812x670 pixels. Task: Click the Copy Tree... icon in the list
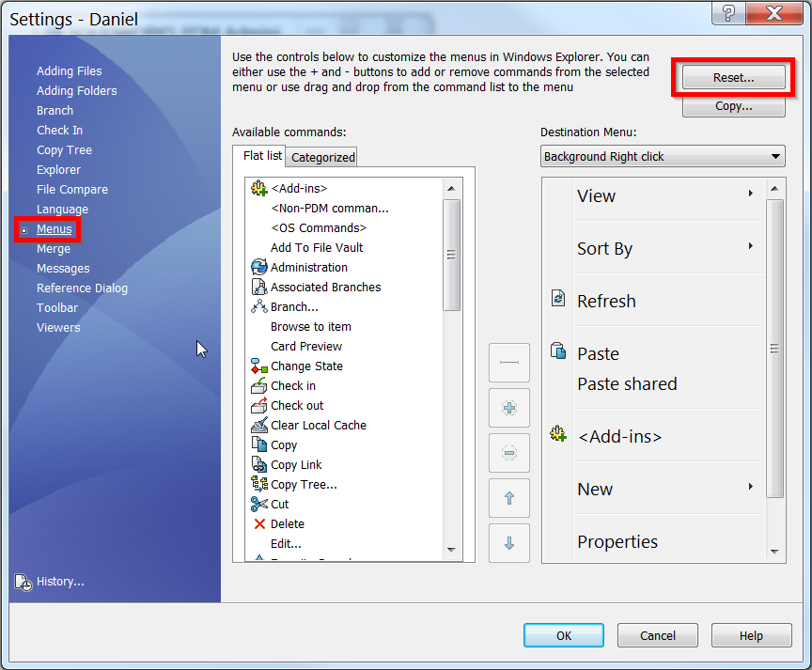coord(259,484)
